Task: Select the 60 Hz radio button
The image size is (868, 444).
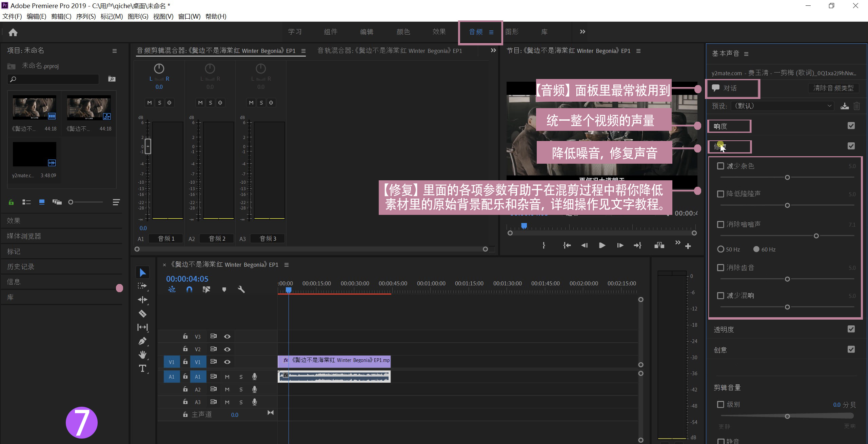Action: point(756,249)
